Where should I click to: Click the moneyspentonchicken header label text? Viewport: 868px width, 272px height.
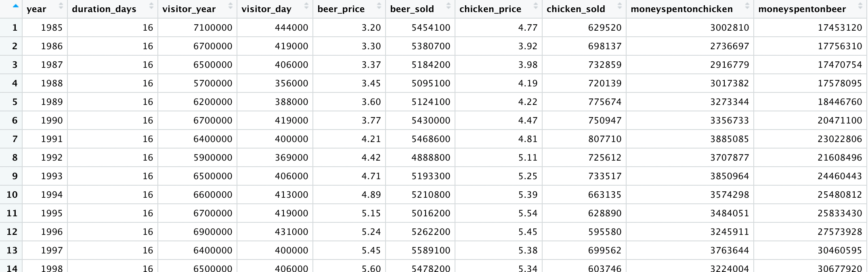(x=681, y=9)
